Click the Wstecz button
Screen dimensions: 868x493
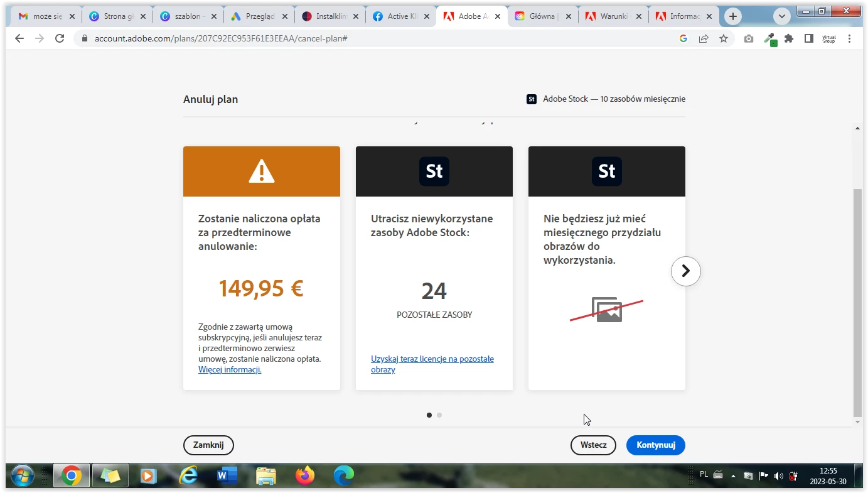point(593,445)
